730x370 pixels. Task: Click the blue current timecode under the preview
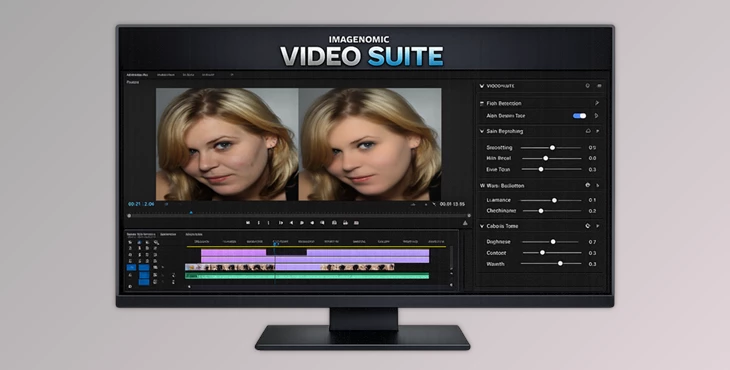(142, 204)
